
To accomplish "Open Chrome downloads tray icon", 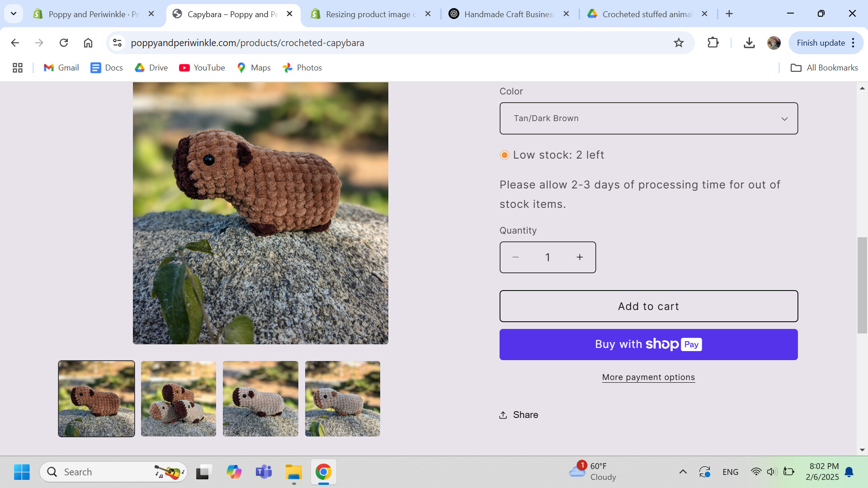I will point(749,43).
